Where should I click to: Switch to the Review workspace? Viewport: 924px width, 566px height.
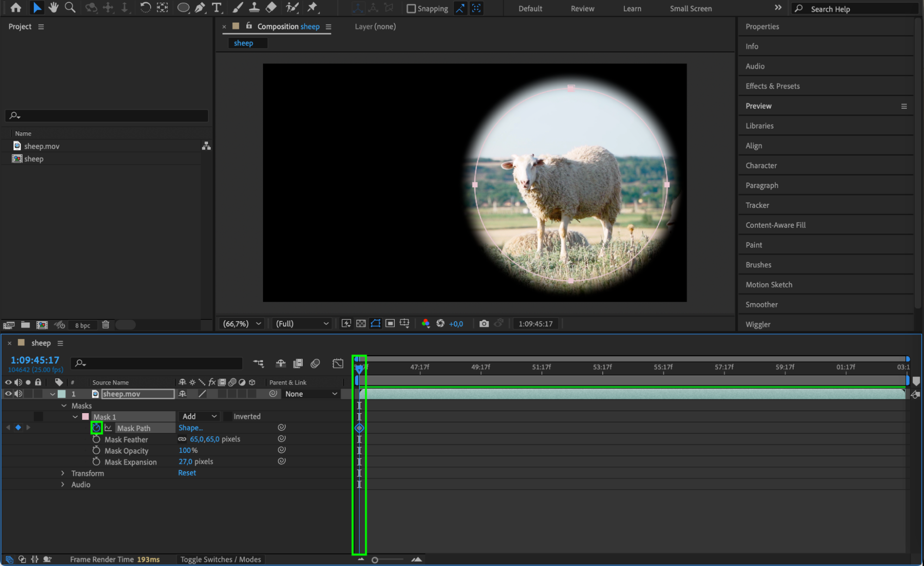582,8
